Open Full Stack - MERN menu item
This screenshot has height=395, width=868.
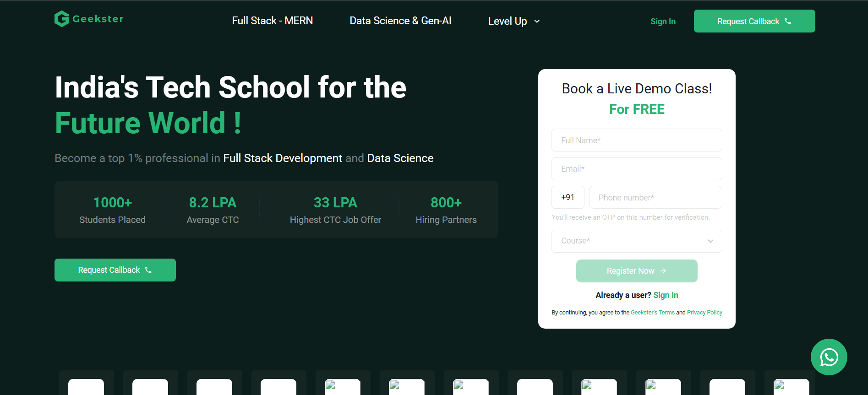[x=272, y=21]
